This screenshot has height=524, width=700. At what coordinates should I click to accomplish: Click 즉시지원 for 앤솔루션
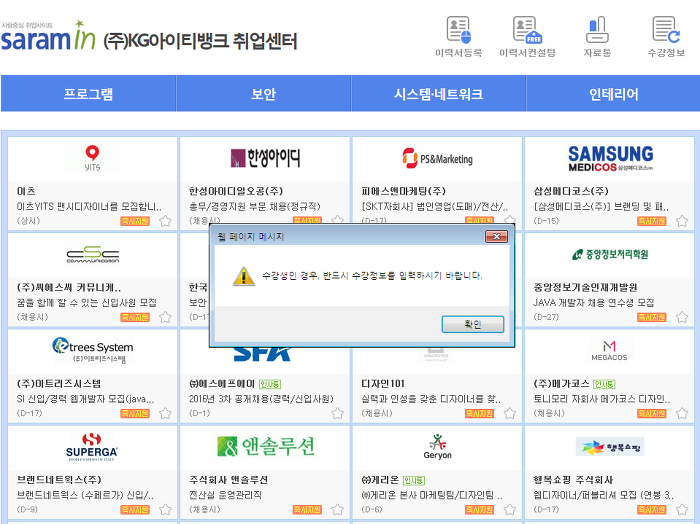point(307,509)
